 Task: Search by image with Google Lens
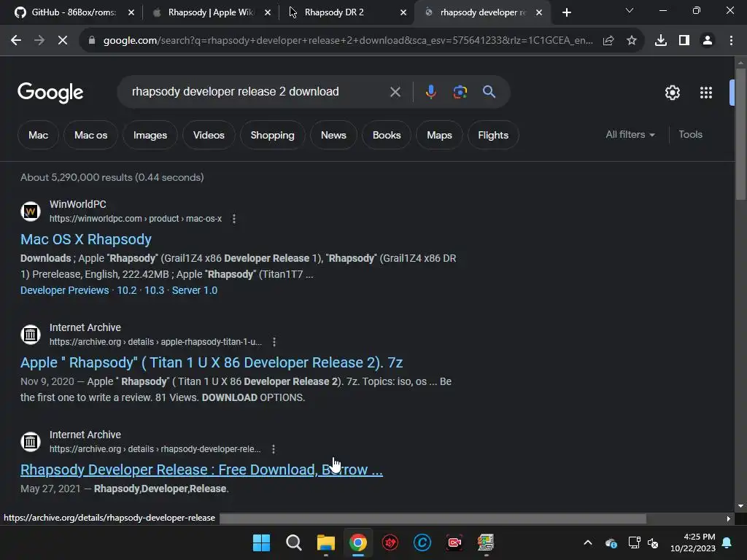tap(460, 92)
